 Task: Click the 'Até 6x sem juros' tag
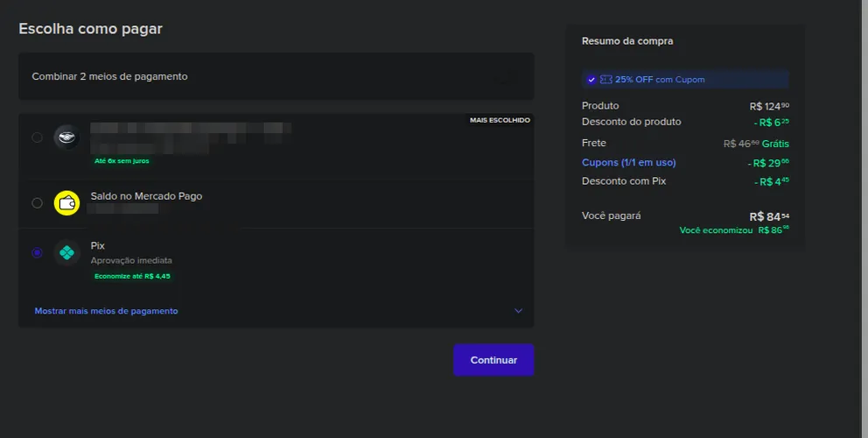pyautogui.click(x=122, y=161)
